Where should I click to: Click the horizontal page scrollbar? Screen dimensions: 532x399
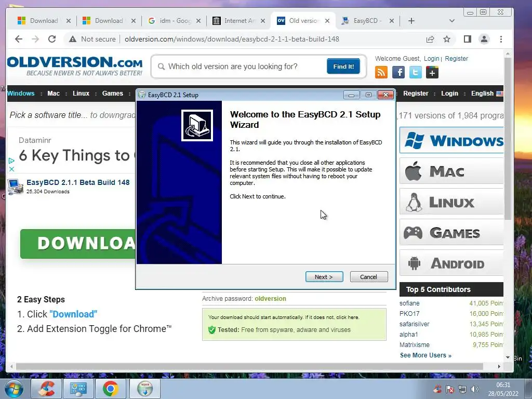click(x=249, y=367)
